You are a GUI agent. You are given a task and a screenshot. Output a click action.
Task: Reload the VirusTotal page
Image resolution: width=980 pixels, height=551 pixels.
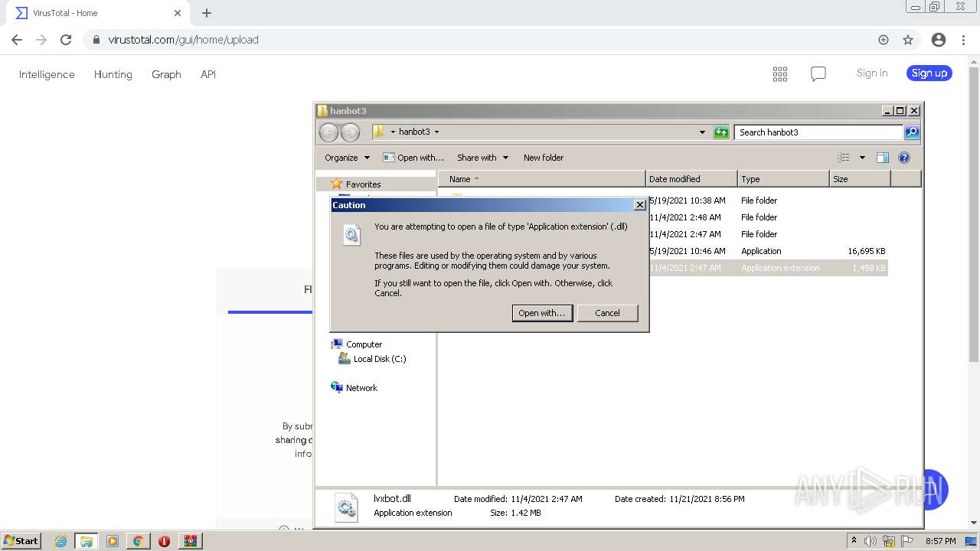point(66,40)
